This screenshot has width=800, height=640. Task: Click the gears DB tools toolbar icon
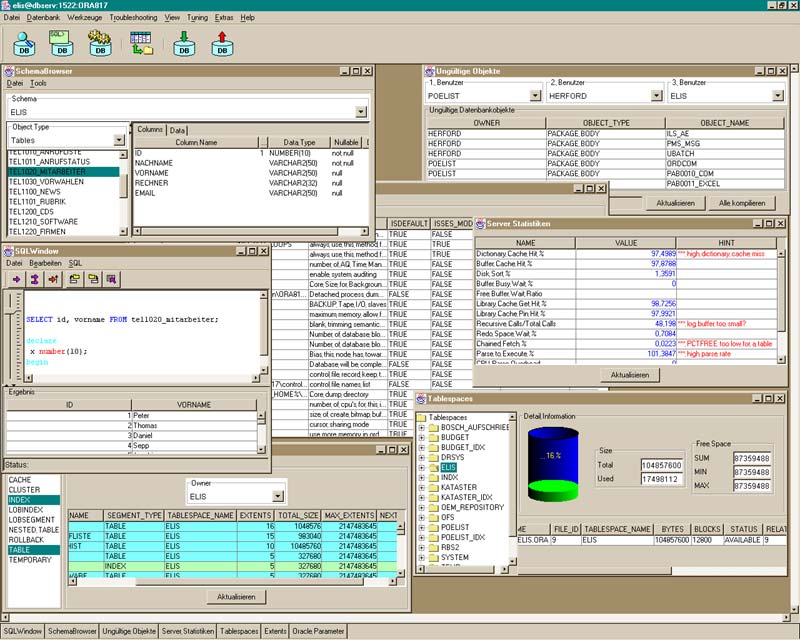pos(100,43)
